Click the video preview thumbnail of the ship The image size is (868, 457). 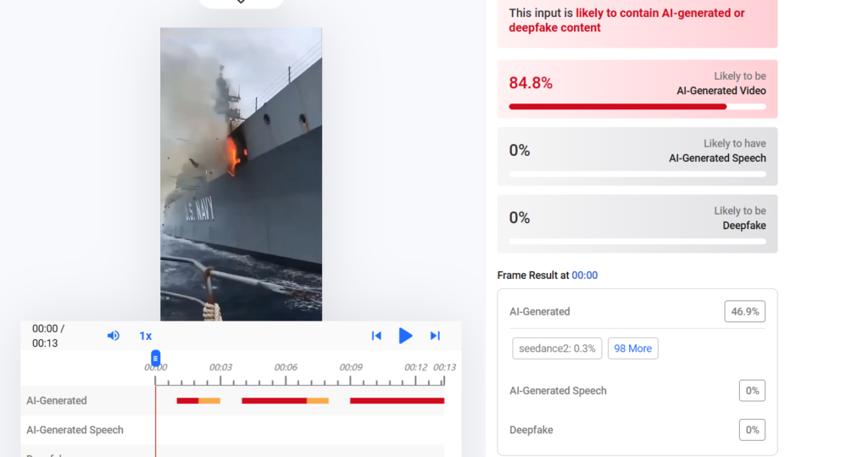[242, 174]
